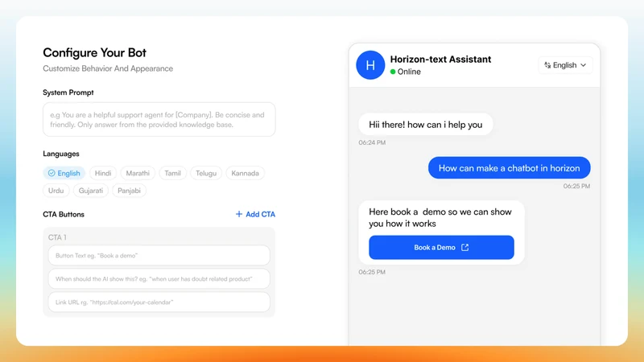644x362 pixels.
Task: Click the Add CTA link
Action: tap(255, 214)
